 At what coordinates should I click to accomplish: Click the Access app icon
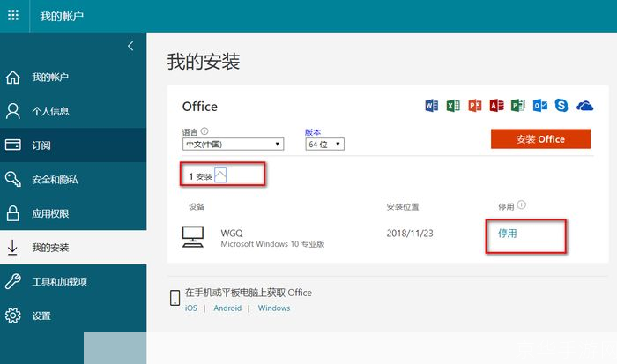click(x=496, y=106)
